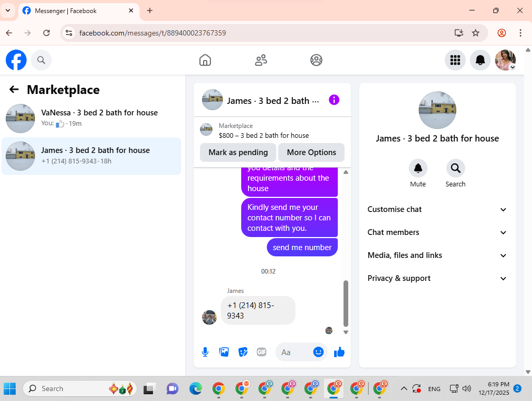Open the Chrome profile icon

pos(502,33)
